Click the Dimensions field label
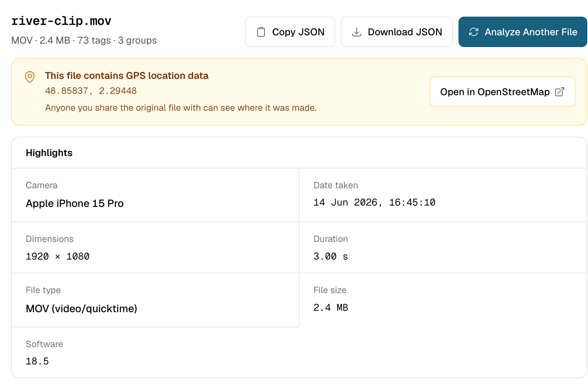The width and height of the screenshot is (588, 389). click(50, 239)
